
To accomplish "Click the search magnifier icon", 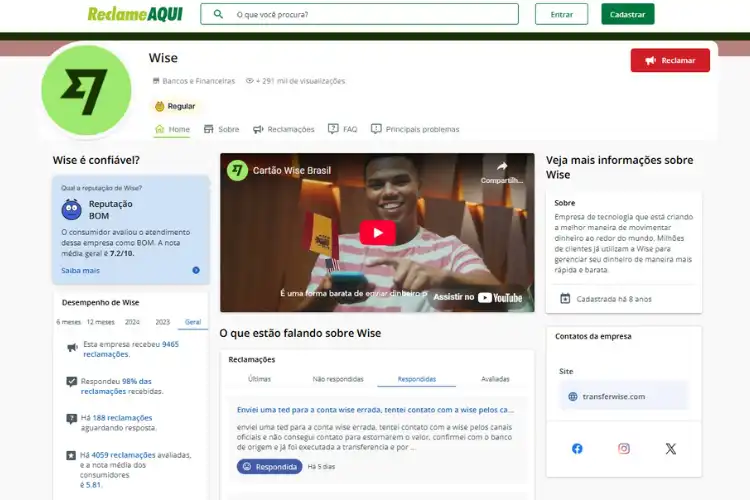I will [218, 14].
